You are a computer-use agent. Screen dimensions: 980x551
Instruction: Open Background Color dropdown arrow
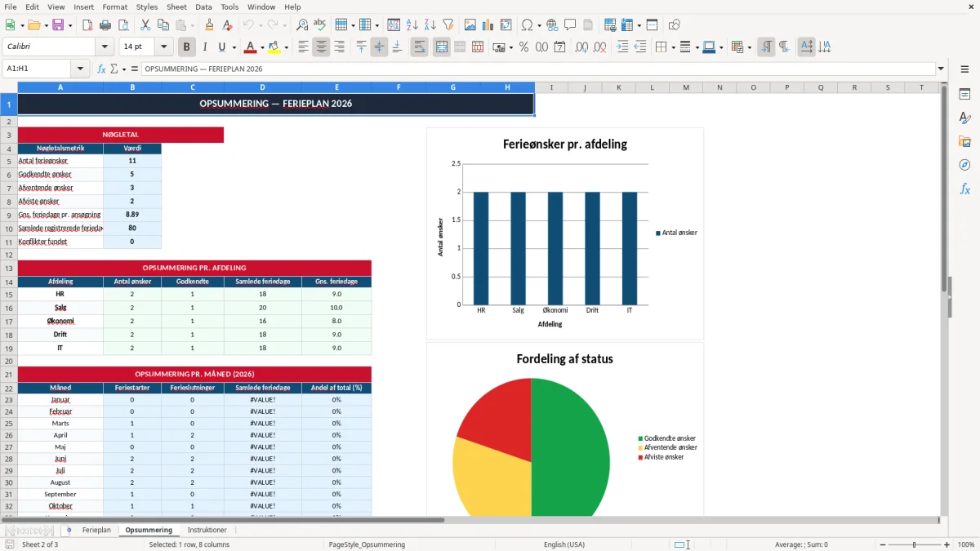click(x=286, y=47)
